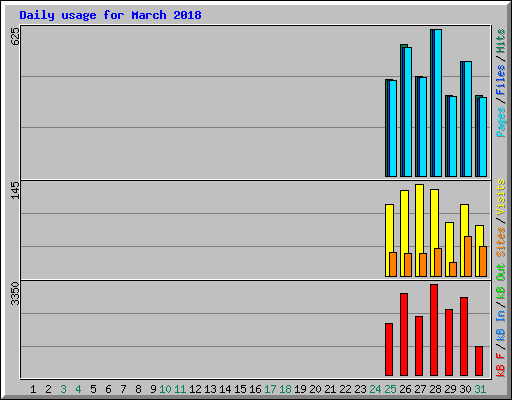The image size is (512, 400).
Task: Select the cyan pages bar for day 29
Action: 453,137
